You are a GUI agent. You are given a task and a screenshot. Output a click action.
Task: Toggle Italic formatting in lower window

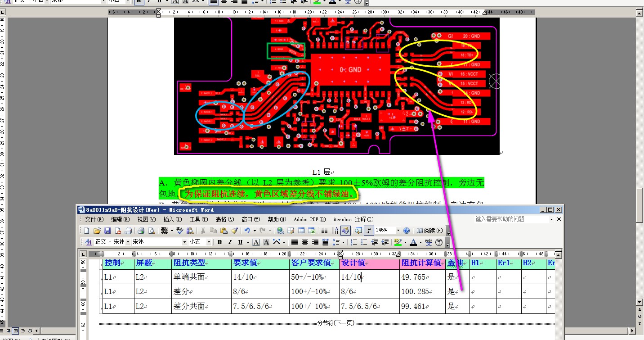230,242
